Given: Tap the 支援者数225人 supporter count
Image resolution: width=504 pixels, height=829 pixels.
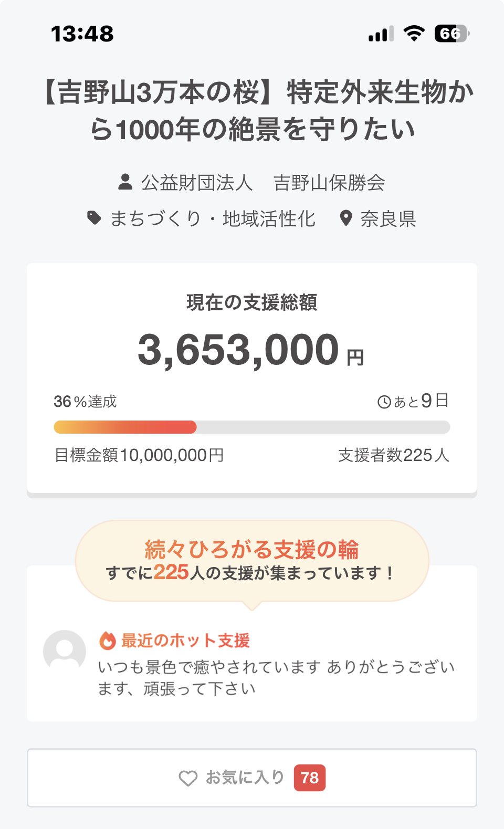Looking at the screenshot, I should [x=394, y=455].
